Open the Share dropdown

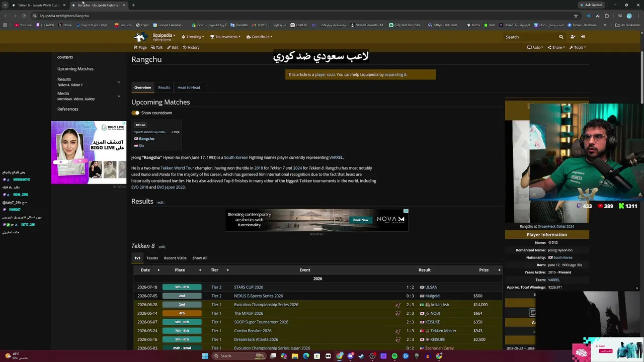556,47
